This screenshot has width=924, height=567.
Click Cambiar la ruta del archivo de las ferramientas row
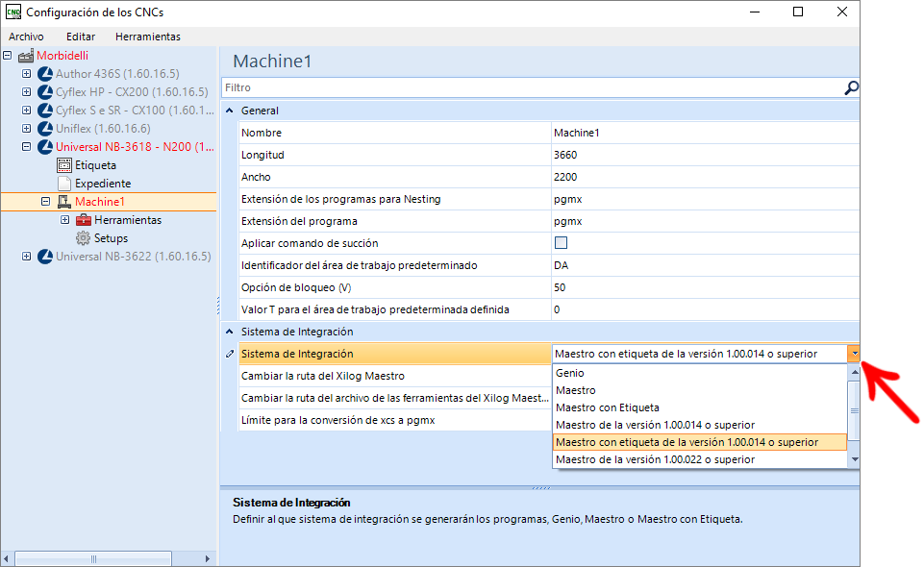tap(395, 398)
